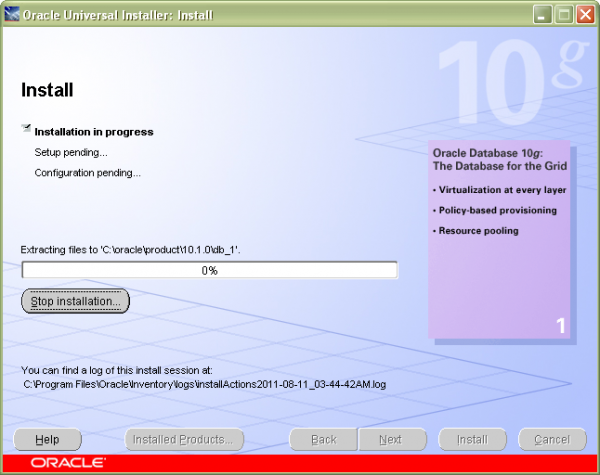Click 'You can find a log' text
Image resolution: width=600 pixels, height=475 pixels.
point(117,370)
